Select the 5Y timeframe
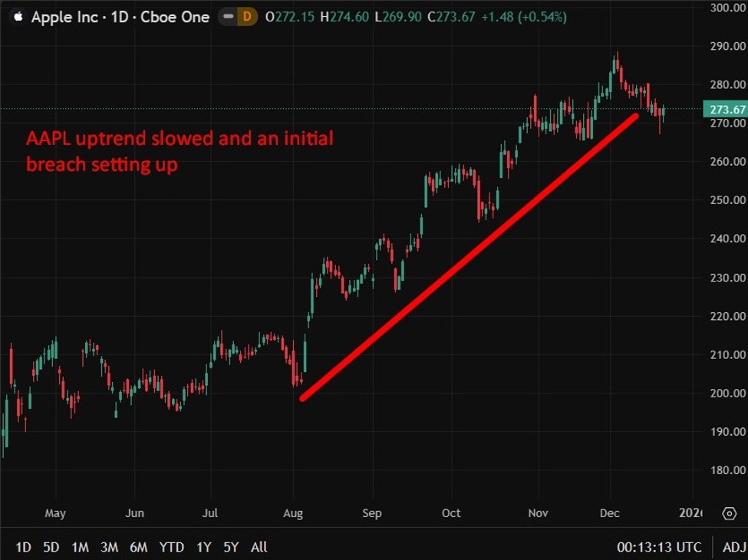This screenshot has height=560, width=748. [231, 548]
